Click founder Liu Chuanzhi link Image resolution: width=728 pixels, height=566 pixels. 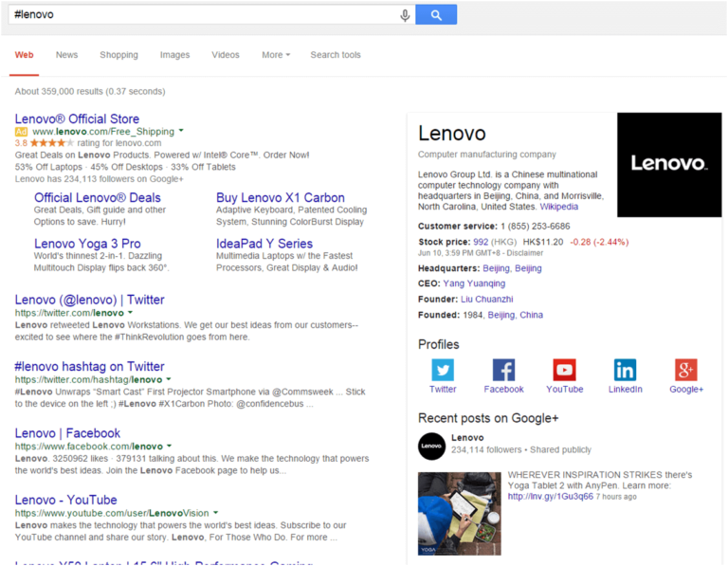coord(486,300)
